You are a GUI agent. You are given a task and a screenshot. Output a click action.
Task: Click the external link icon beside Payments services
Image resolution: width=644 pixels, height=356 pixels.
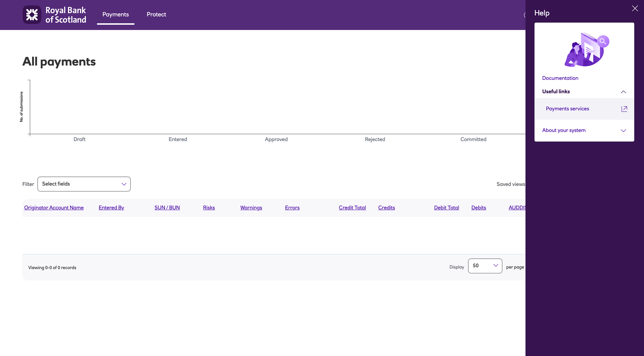(x=624, y=109)
